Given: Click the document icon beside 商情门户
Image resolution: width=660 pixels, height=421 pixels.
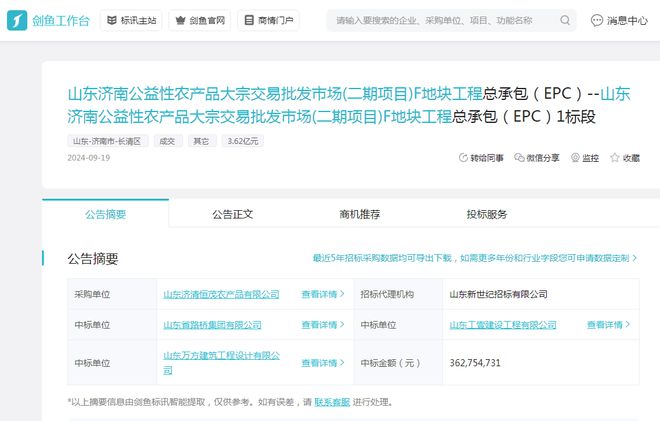Looking at the screenshot, I should 249,20.
